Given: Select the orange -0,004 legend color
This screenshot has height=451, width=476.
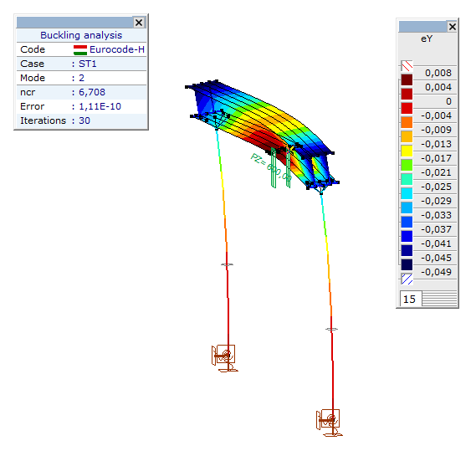Looking at the screenshot, I should (407, 122).
